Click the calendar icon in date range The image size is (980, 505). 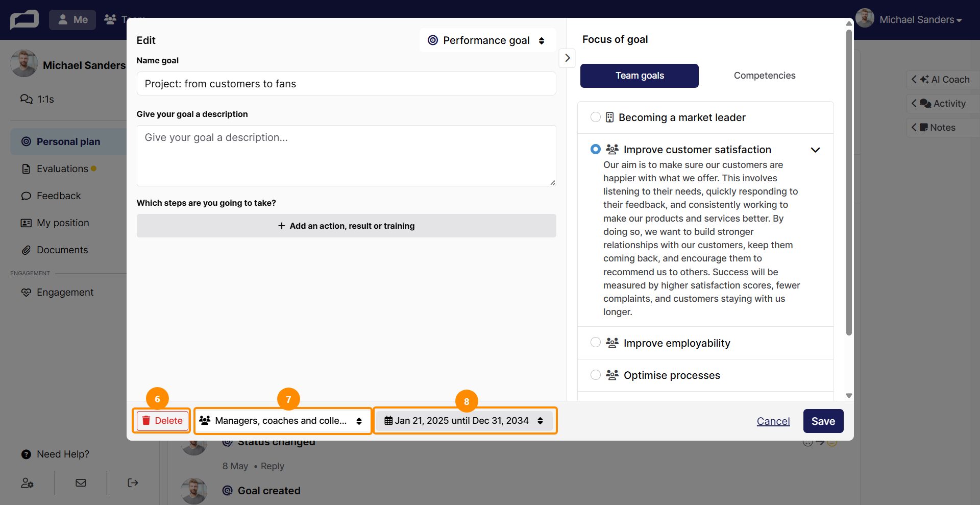click(388, 421)
